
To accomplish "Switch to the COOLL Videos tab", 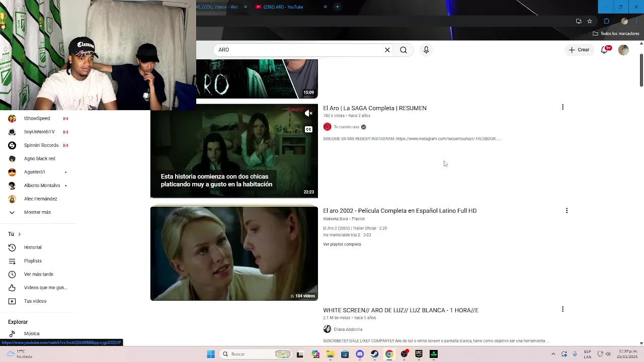I will click(216, 7).
